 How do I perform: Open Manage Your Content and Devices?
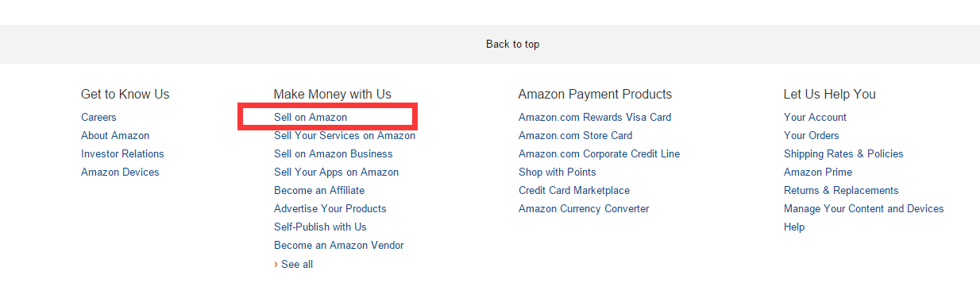click(x=864, y=208)
